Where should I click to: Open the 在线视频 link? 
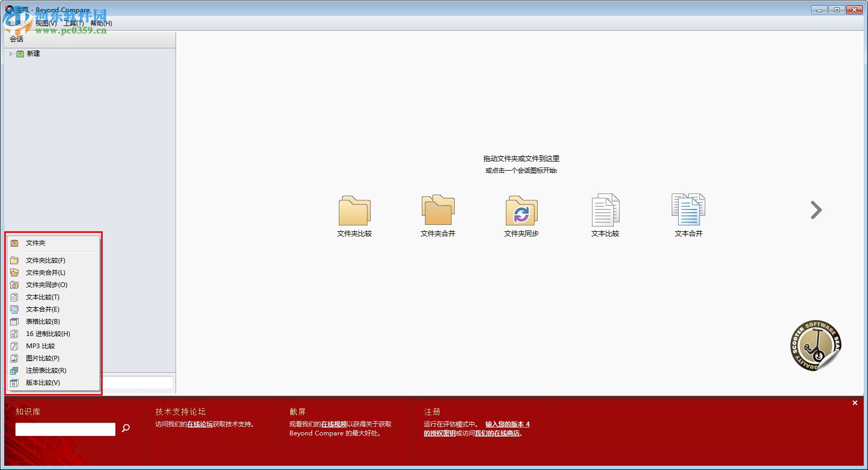click(x=334, y=424)
